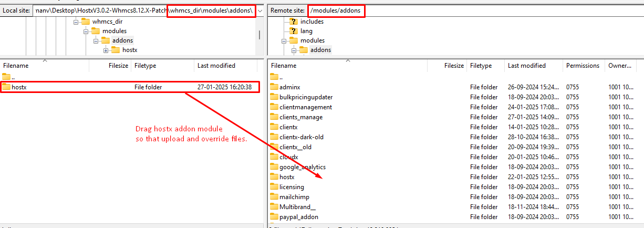Viewport: 644px width, 228px height.
Task: Click the question-mark includes folder icon
Action: tap(294, 22)
